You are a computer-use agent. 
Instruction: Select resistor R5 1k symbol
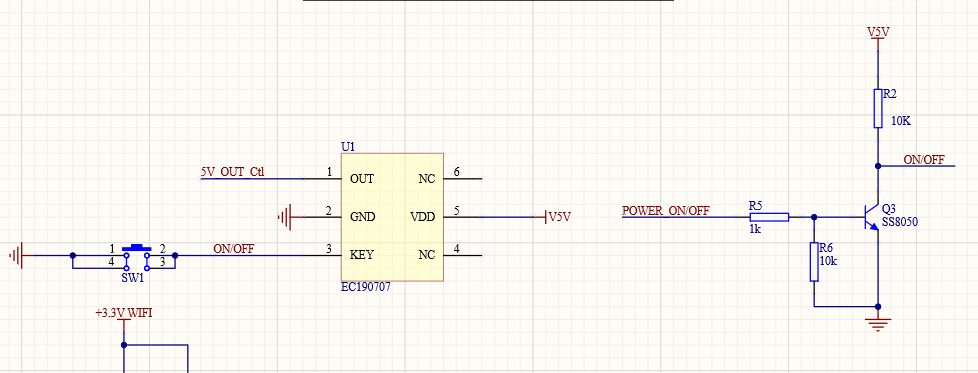point(769,217)
